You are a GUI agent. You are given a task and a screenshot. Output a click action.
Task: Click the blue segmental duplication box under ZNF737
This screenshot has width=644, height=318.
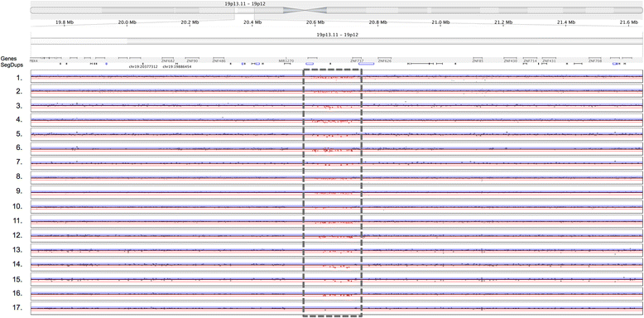[x=367, y=64]
